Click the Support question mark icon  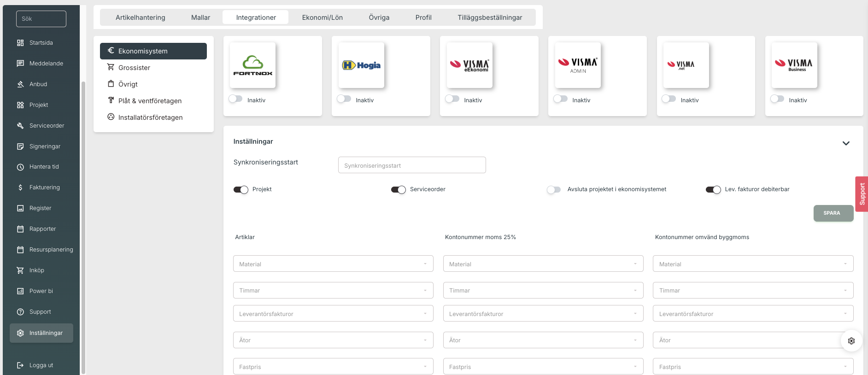click(x=20, y=312)
